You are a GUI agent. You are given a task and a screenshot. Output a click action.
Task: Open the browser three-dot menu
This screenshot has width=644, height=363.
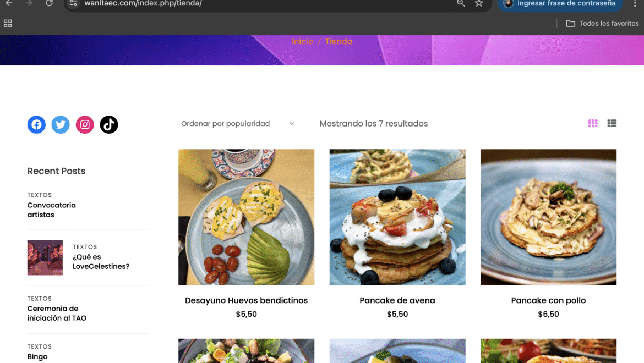(x=635, y=3)
